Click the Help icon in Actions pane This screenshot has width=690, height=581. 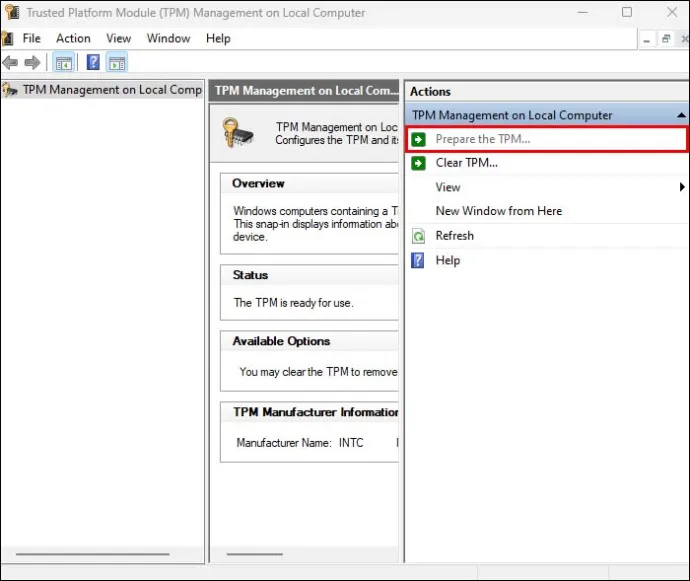418,261
